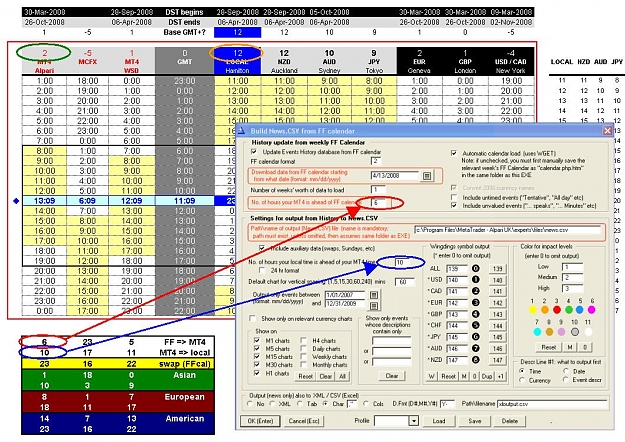Open calendar picker beside 1/01/2007 date

coord(374,295)
